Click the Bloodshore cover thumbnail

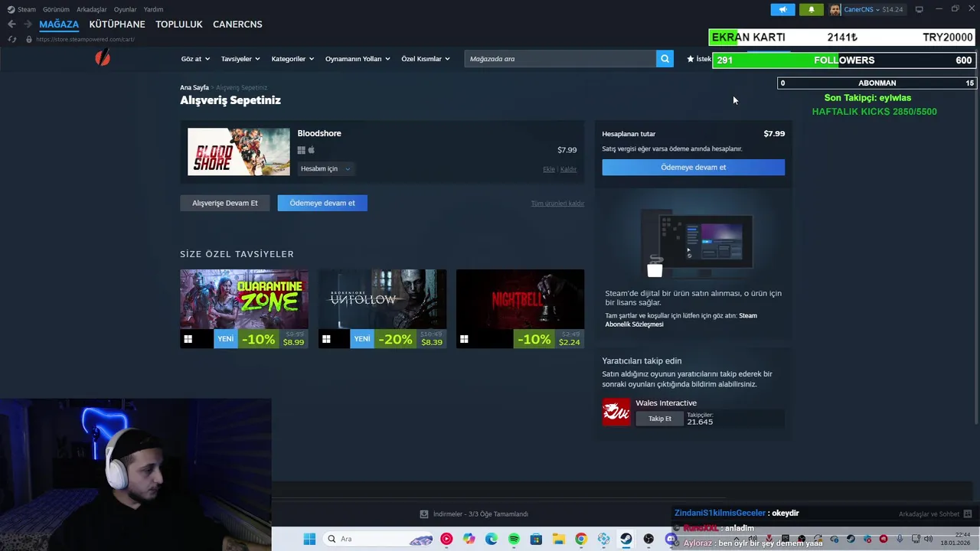click(x=239, y=152)
